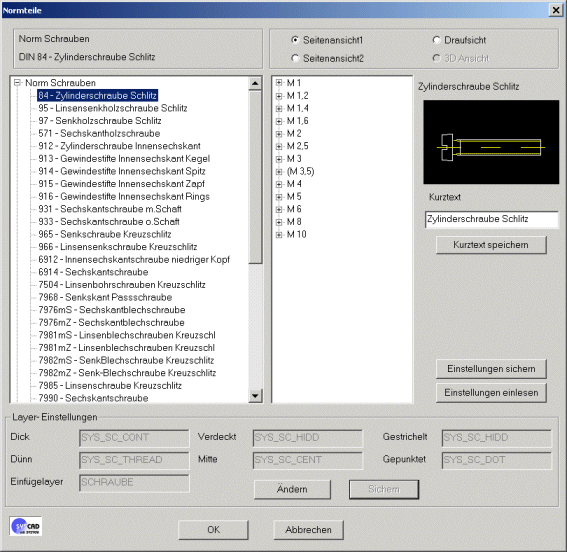Choose the Draufsicht view option
This screenshot has height=552, width=567.
436,40
